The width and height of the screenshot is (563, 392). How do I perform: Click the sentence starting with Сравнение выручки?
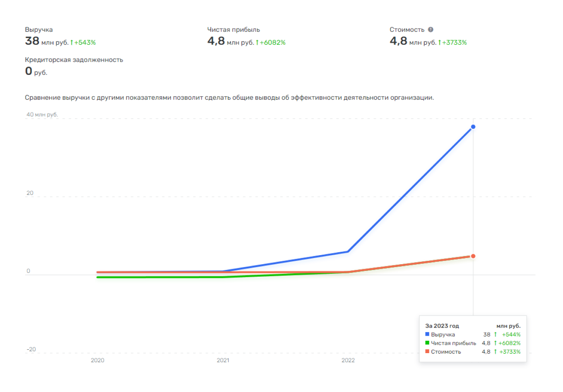coord(229,98)
